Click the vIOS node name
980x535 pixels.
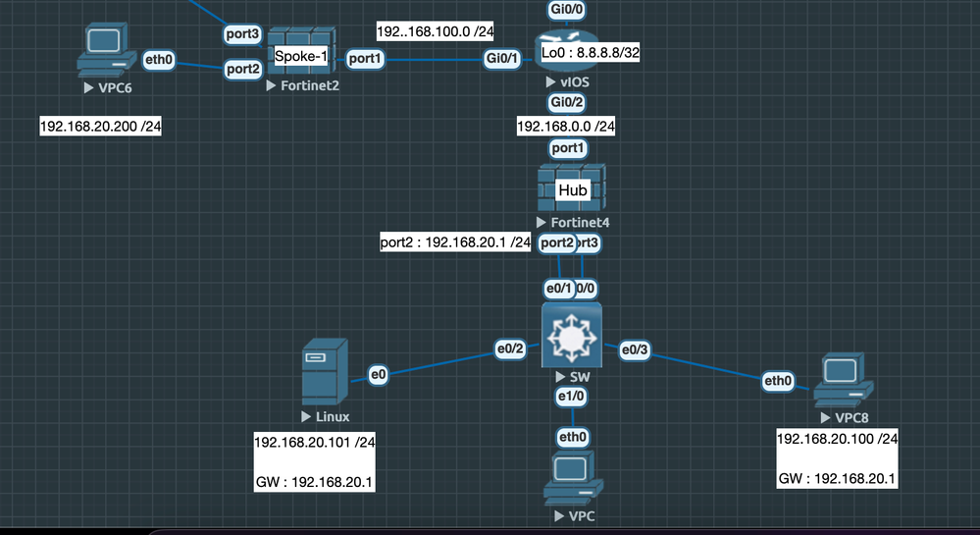[x=575, y=82]
